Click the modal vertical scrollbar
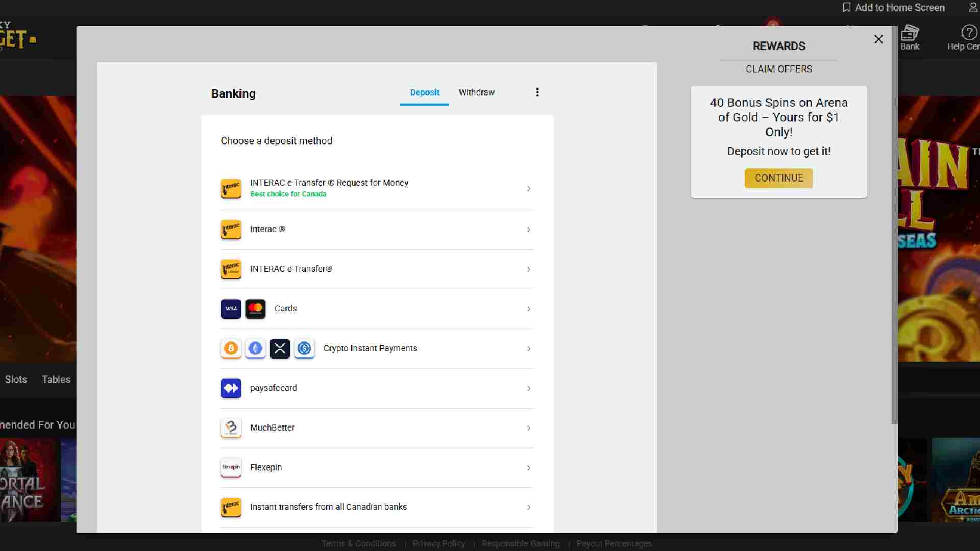This screenshot has width=980, height=551. (x=894, y=224)
